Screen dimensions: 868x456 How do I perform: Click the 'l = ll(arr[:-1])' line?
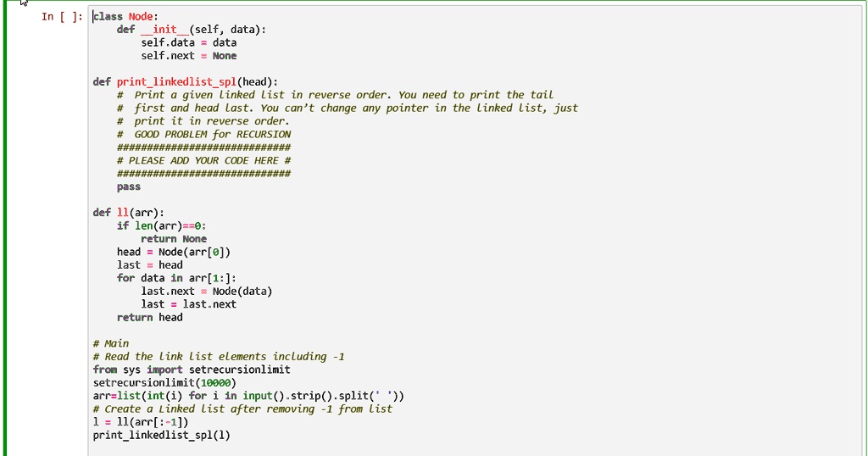(141, 422)
